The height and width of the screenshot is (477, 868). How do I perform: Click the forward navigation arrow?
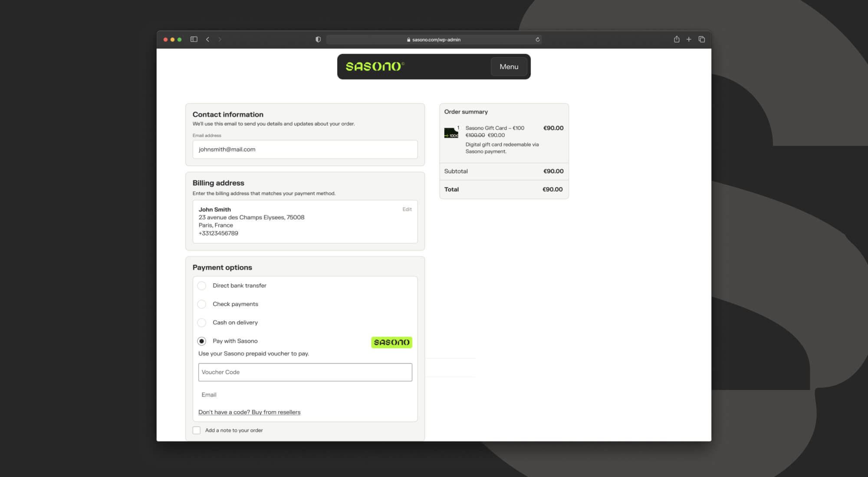coord(220,39)
